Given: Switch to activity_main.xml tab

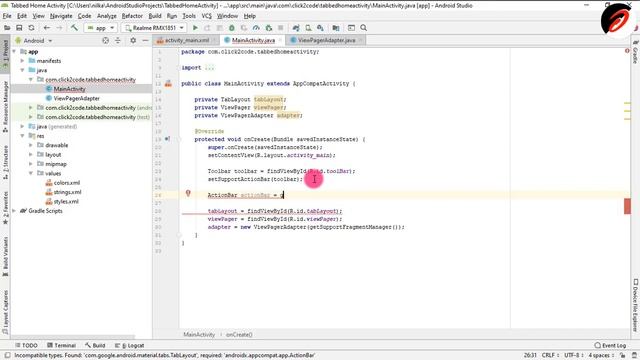Looking at the screenshot, I should 187,40.
